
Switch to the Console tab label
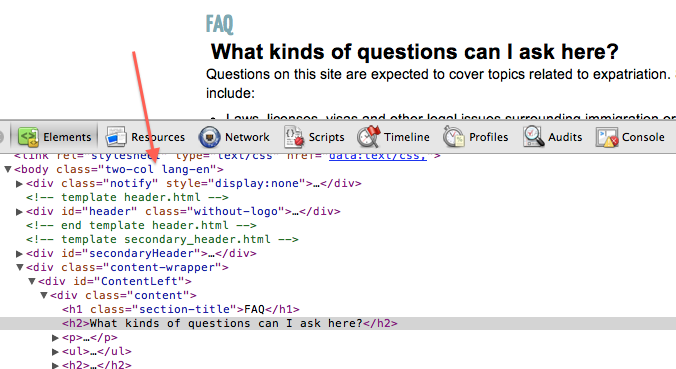tap(643, 137)
